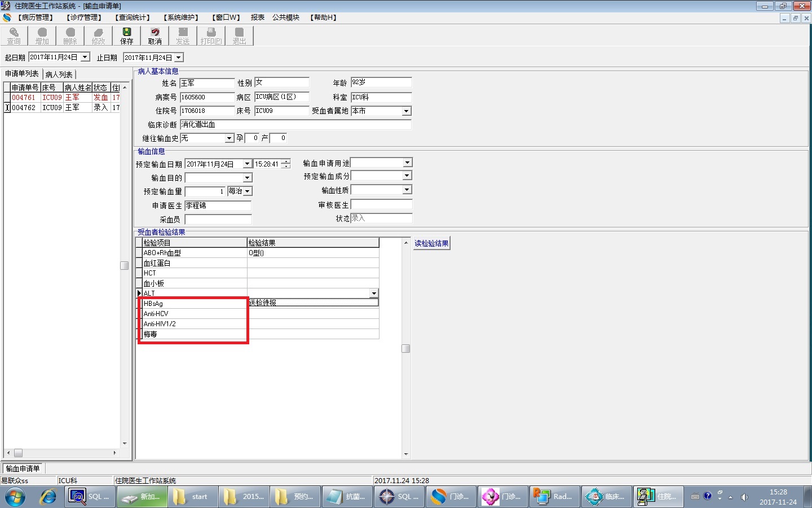Expand the 输血目的 dropdown

point(247,178)
